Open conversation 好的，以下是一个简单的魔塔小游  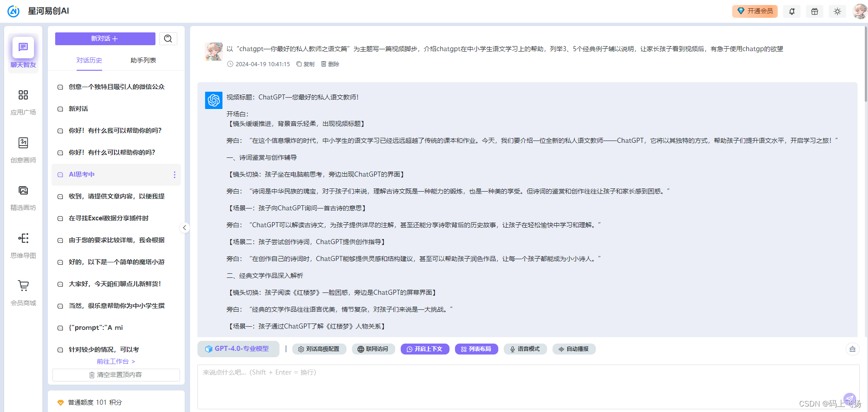coord(116,262)
